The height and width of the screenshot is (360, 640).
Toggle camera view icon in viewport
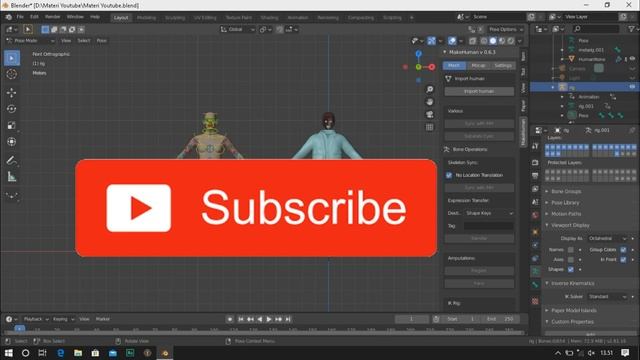tap(429, 115)
